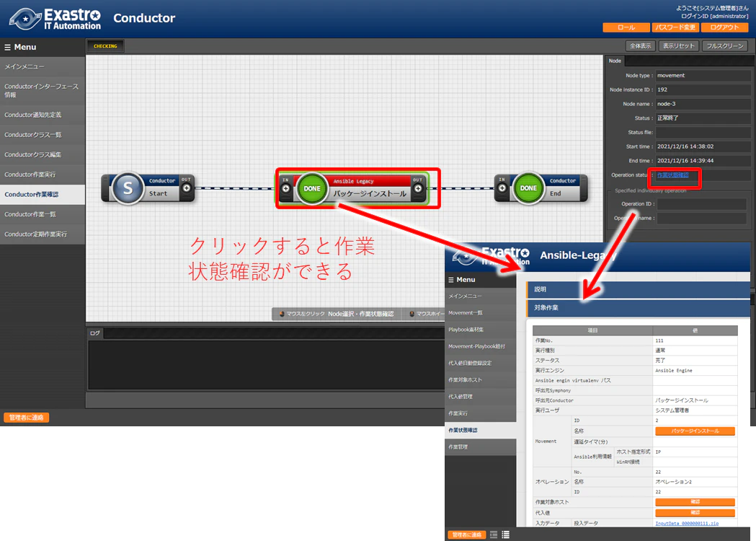Select the Node tab in the right panel
This screenshot has height=541, width=756.
pyautogui.click(x=615, y=61)
